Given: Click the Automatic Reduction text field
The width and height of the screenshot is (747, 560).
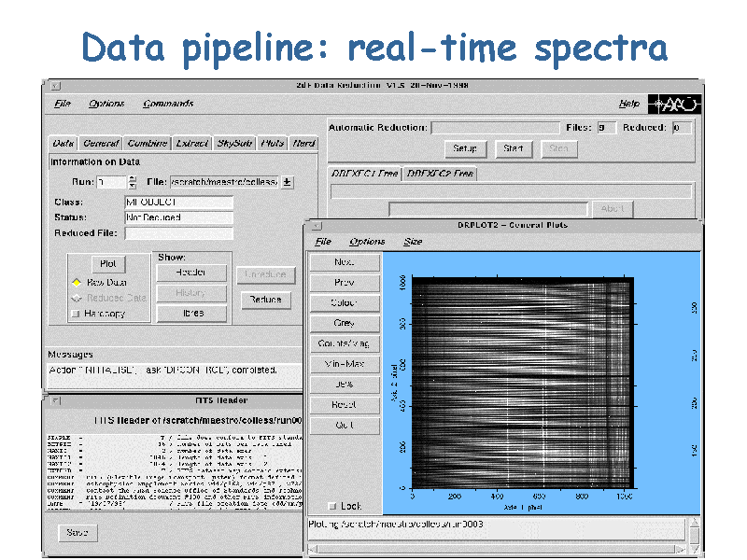Looking at the screenshot, I should point(496,128).
